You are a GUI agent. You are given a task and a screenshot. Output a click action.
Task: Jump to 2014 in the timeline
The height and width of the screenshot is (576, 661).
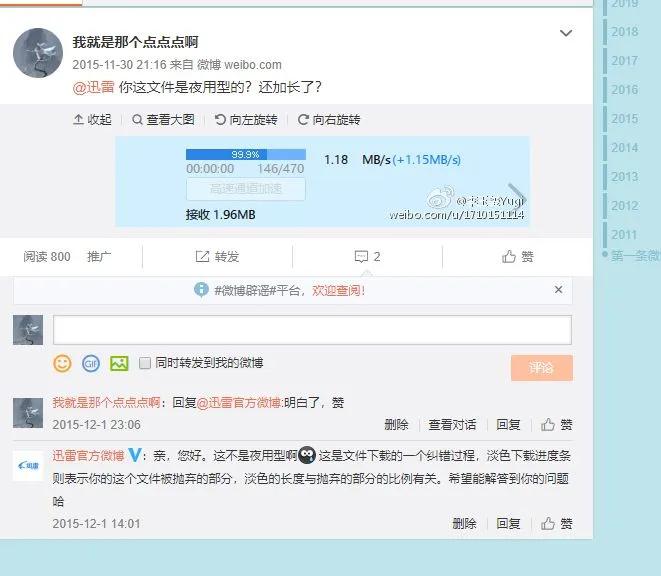(x=624, y=148)
